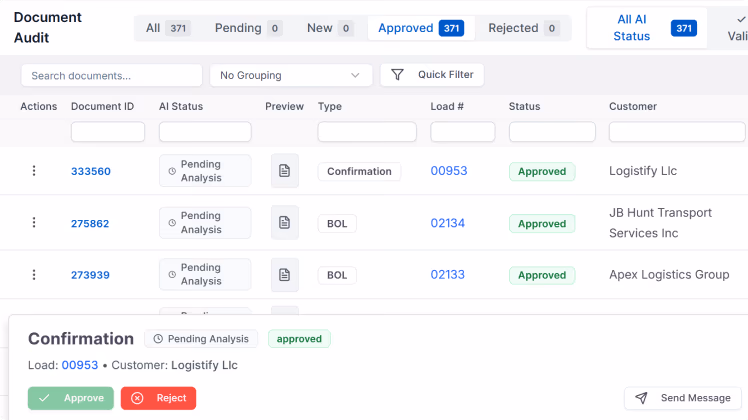Click clock icon in row 273939 AI status

point(172,274)
